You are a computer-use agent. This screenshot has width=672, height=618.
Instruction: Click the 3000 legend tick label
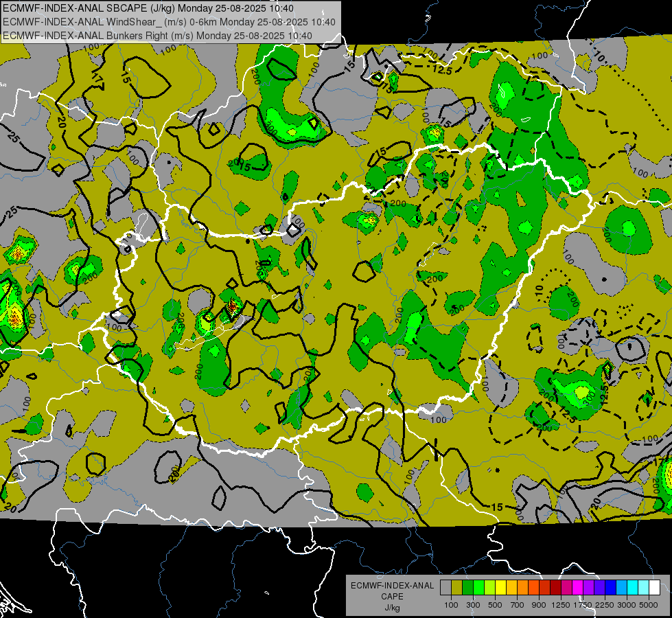[x=627, y=605]
